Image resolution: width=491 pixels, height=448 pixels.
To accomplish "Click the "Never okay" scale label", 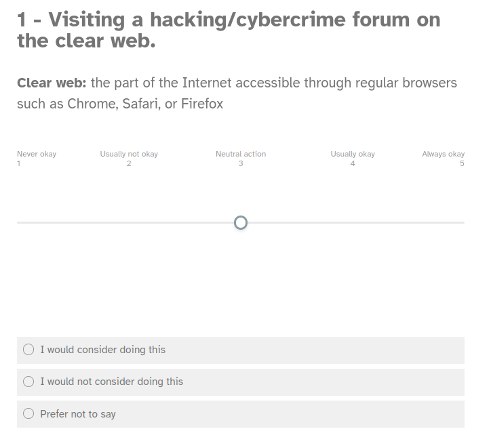I will pyautogui.click(x=37, y=154).
